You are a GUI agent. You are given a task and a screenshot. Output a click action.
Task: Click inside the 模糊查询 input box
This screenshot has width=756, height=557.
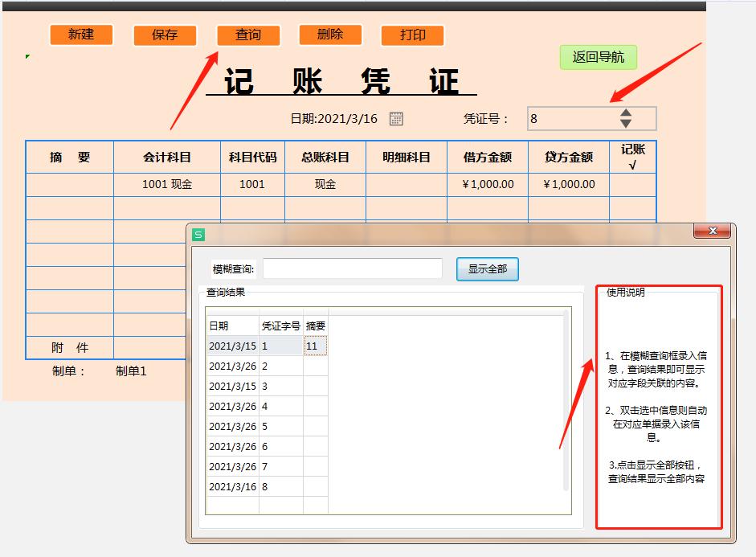(x=351, y=268)
